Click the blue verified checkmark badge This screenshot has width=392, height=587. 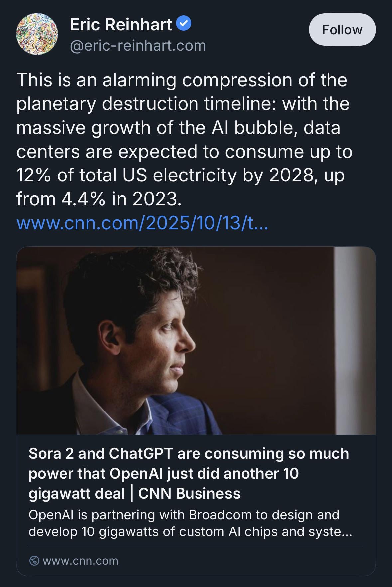pos(183,24)
